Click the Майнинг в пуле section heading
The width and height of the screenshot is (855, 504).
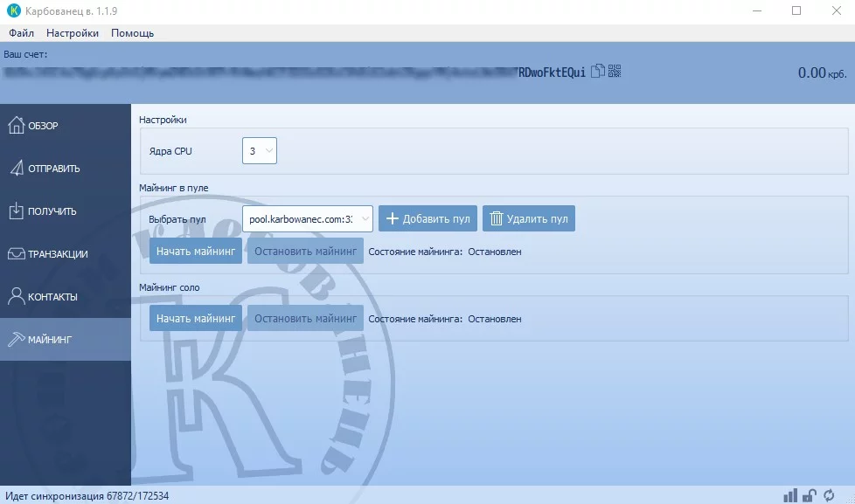[173, 188]
